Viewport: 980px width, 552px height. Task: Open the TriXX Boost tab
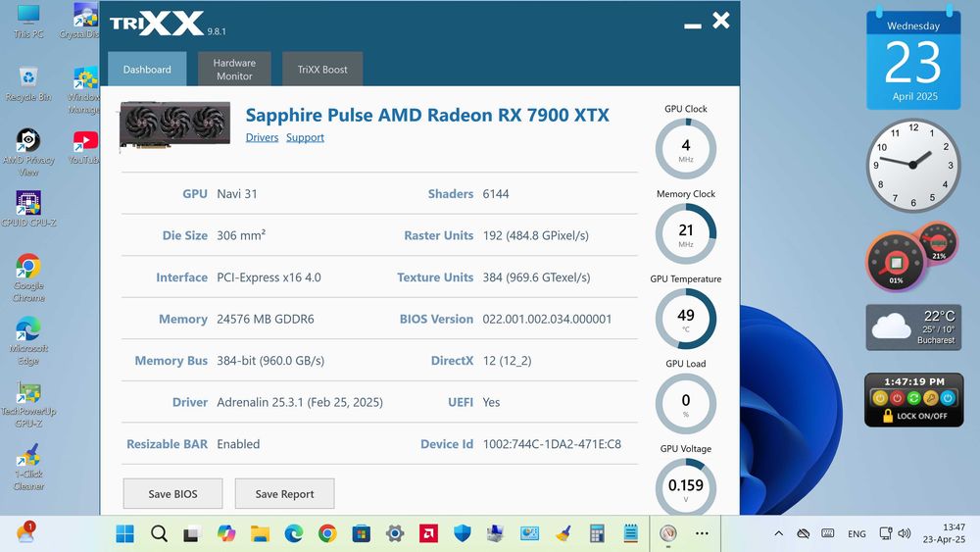coord(322,69)
